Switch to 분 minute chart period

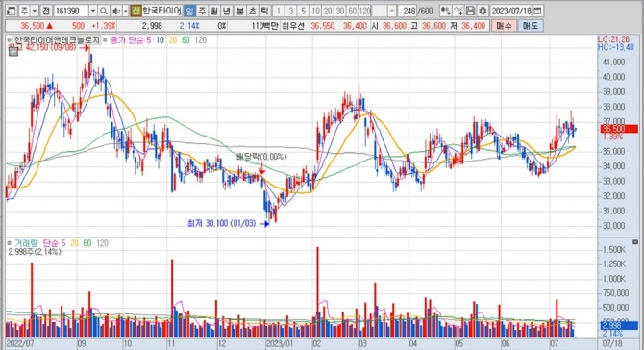240,11
